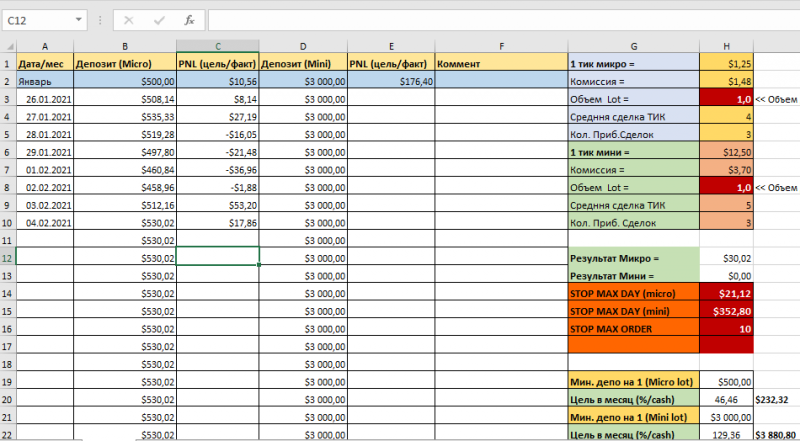Click the 'Дата/мес' header cell
The width and height of the screenshot is (800, 441).
(x=45, y=63)
